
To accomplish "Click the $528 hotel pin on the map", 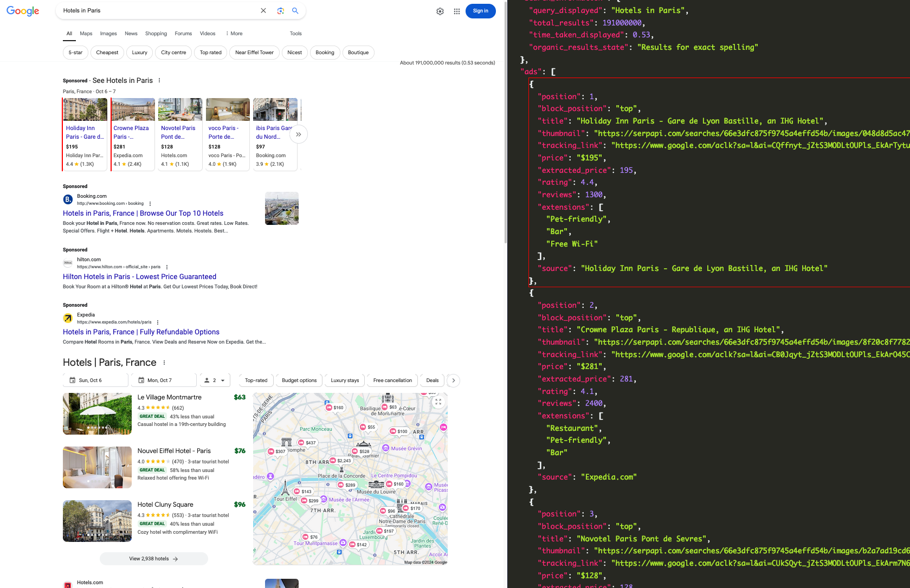I will tap(361, 451).
